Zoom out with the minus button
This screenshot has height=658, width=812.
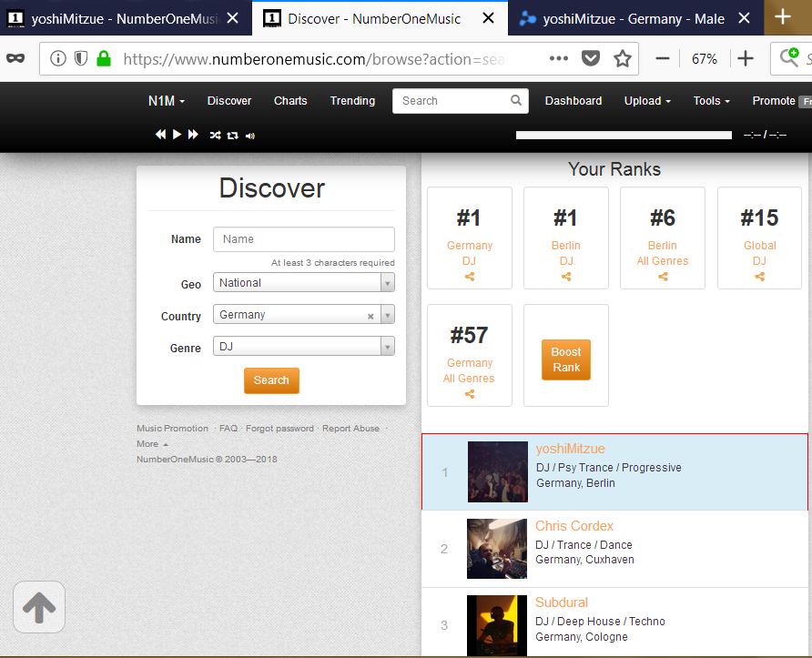click(x=663, y=58)
